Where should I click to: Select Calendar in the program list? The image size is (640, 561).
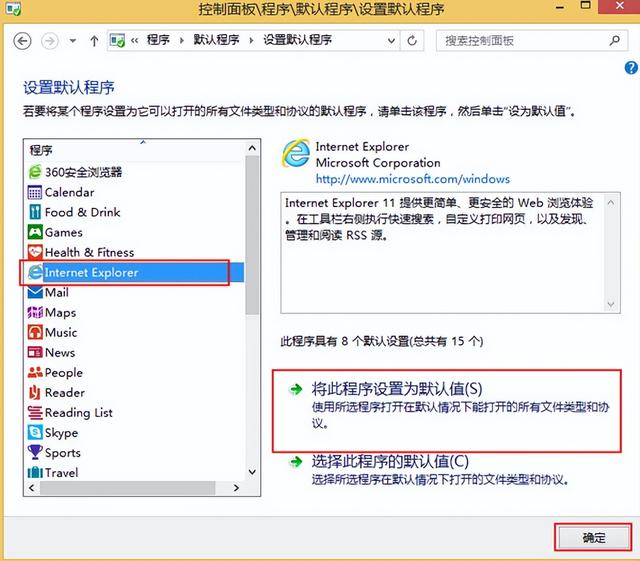pyautogui.click(x=69, y=192)
